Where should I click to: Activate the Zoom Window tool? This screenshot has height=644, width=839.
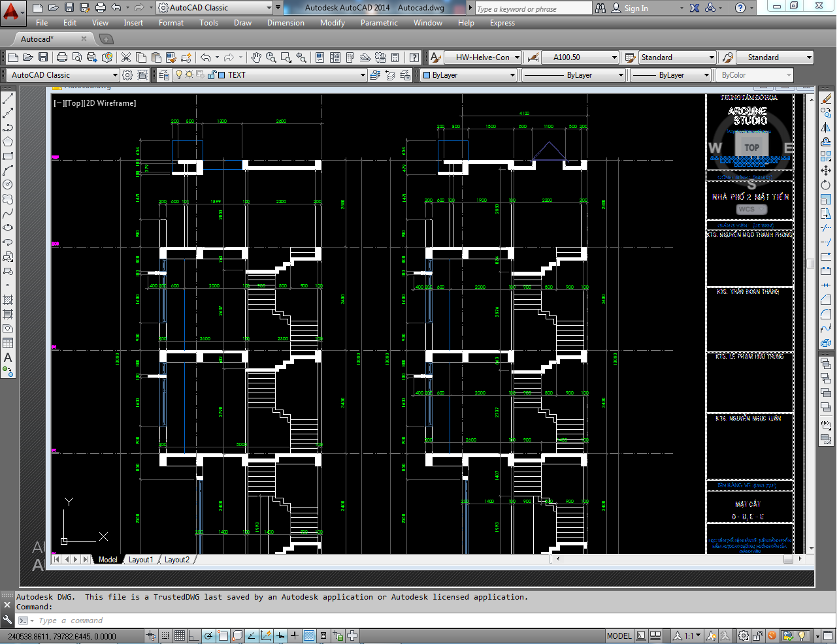286,57
